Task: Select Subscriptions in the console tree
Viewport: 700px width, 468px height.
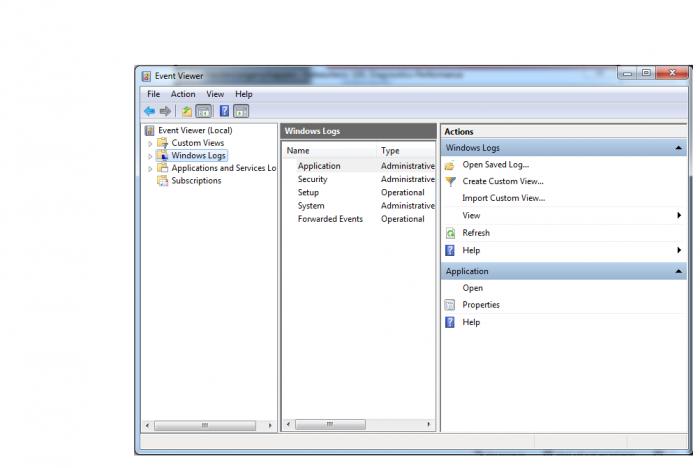Action: [196, 181]
